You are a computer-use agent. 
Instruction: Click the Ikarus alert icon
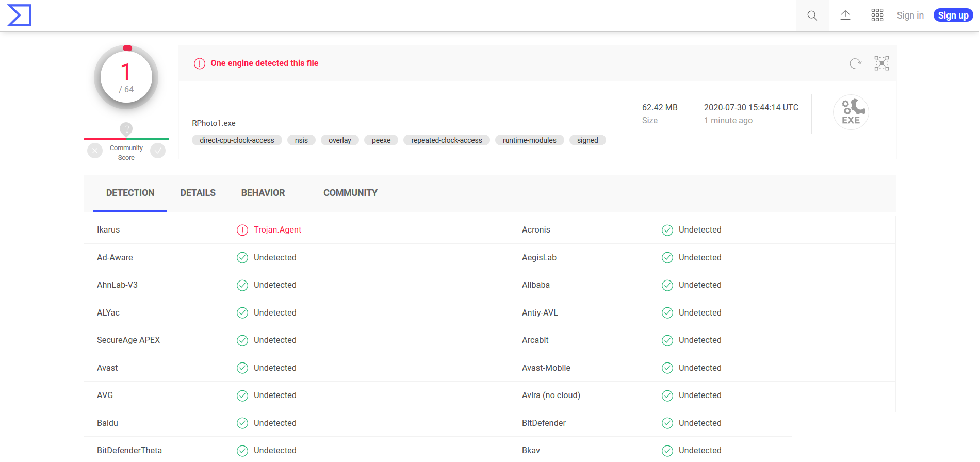[242, 230]
